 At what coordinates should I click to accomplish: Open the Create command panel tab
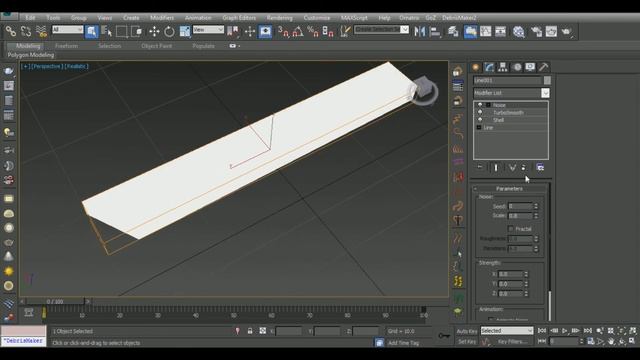[x=476, y=67]
